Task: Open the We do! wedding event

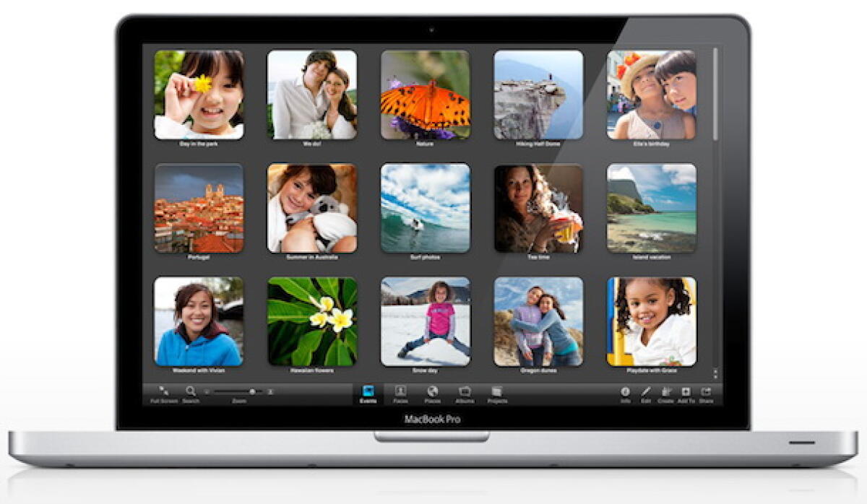Action: [x=312, y=95]
